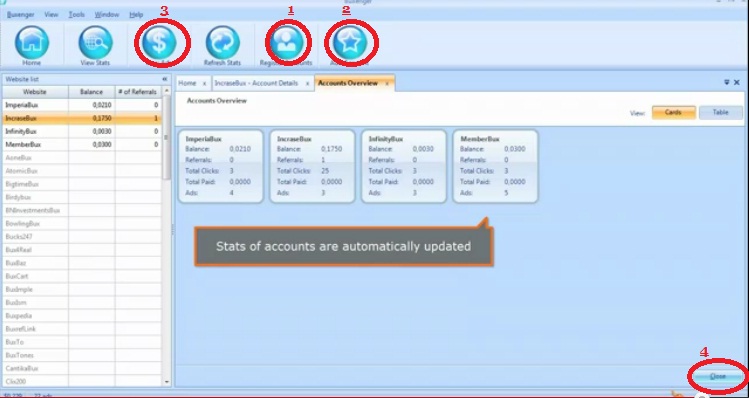Screen dimensions: 749x398
Task: Open the Help menu
Action: 136,15
